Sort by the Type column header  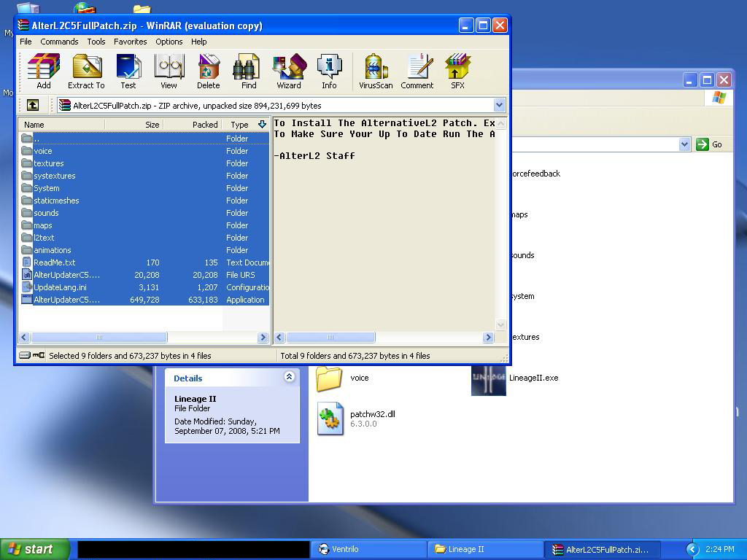[x=246, y=124]
